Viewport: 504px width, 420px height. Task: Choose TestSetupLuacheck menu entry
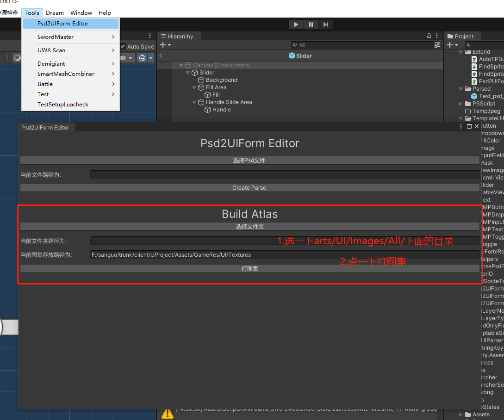[x=70, y=105]
